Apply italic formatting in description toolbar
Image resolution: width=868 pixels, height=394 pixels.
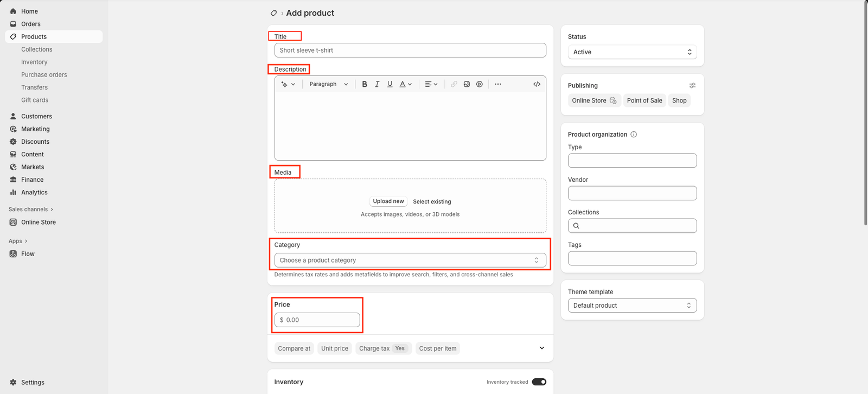[x=377, y=84]
